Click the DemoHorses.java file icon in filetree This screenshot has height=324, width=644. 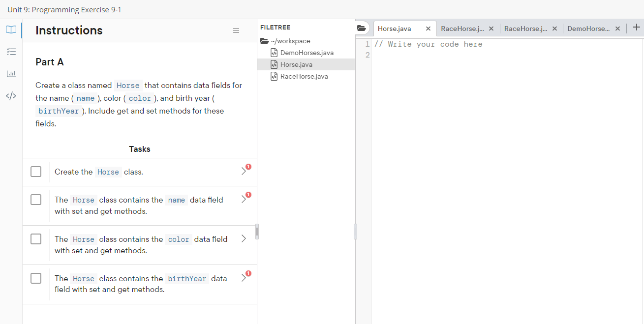coord(274,52)
